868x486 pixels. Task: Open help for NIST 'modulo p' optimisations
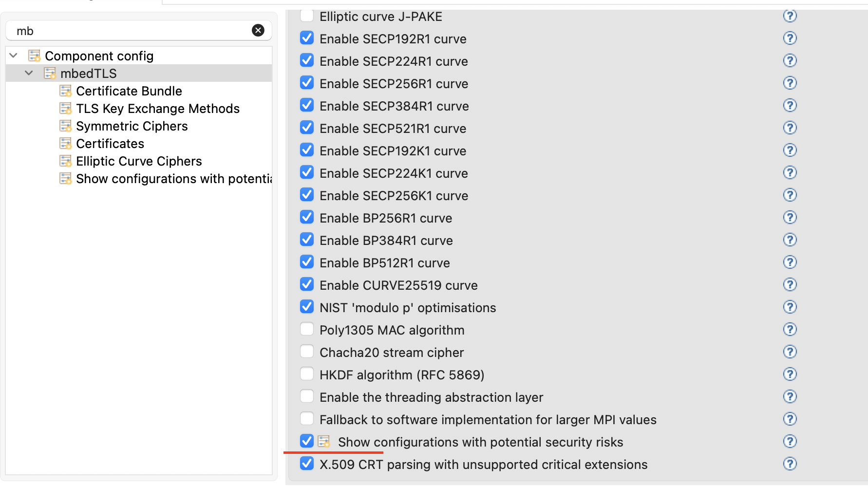click(790, 307)
